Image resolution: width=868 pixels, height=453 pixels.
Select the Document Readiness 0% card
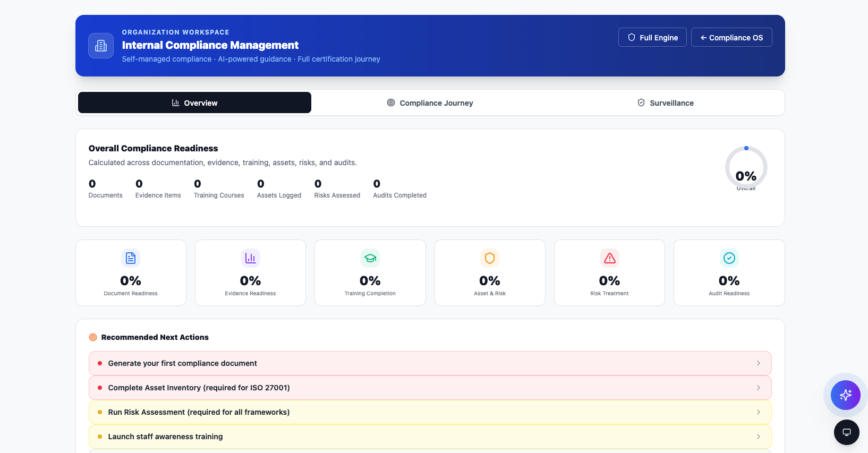point(131,272)
